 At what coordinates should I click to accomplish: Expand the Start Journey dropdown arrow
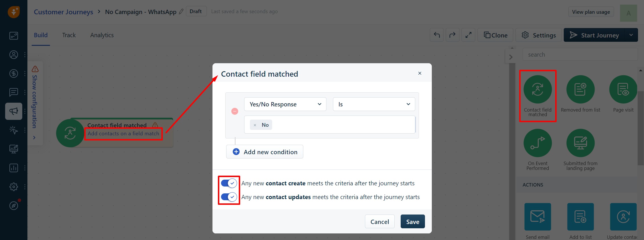[x=631, y=35]
